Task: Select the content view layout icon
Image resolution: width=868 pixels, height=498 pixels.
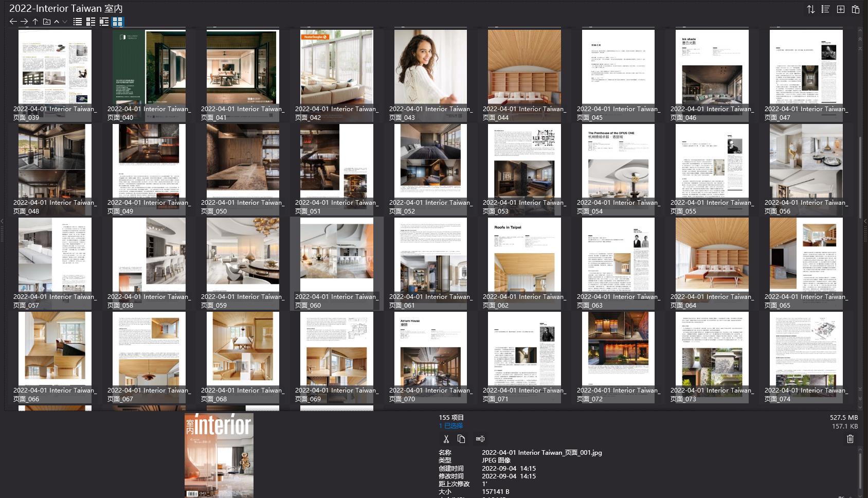Action: (x=104, y=22)
